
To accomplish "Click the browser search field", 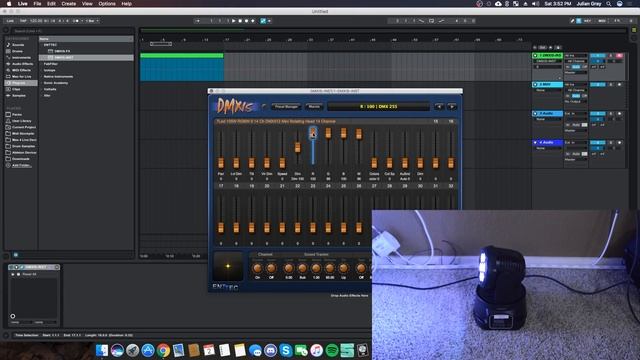I will click(71, 31).
